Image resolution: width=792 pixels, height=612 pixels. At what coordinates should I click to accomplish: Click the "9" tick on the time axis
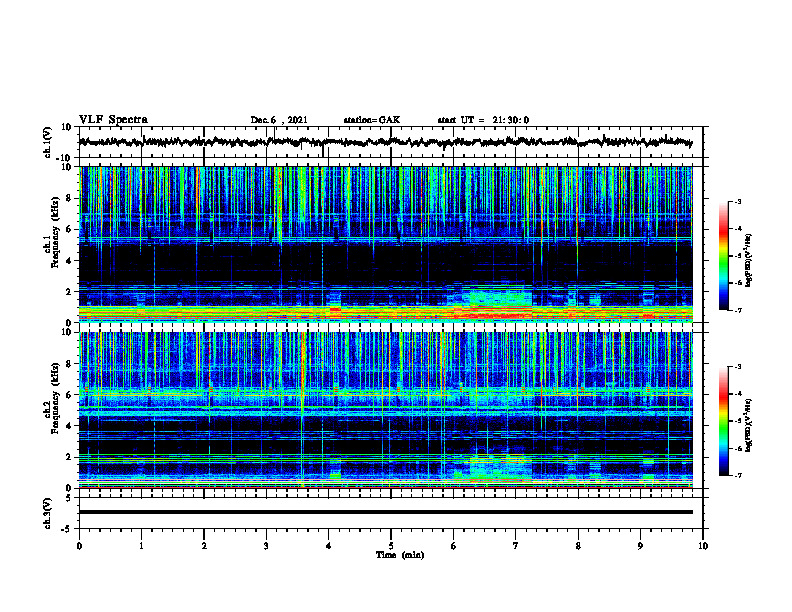click(640, 546)
